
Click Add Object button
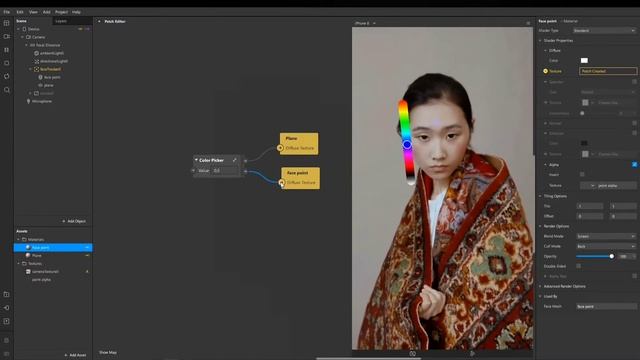[74, 221]
